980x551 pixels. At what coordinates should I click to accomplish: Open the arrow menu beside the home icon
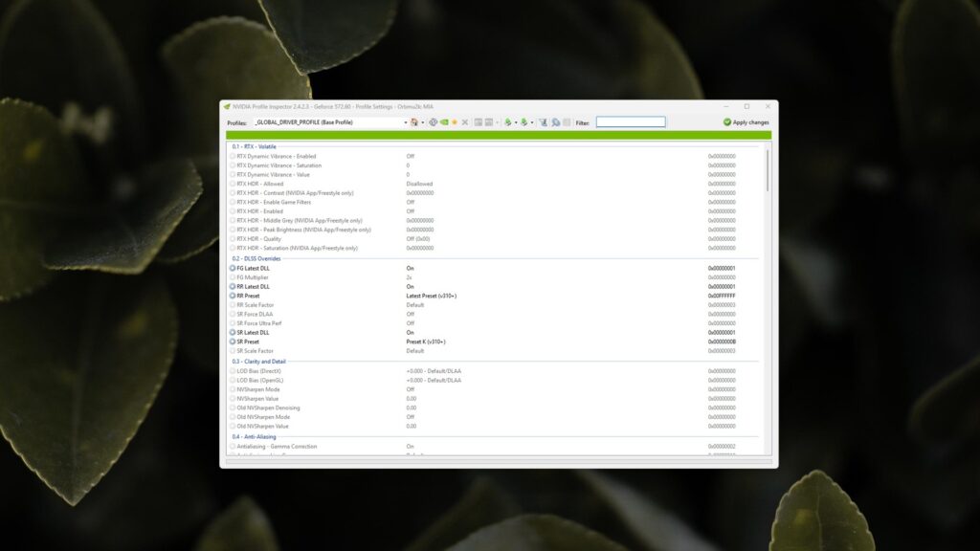point(422,122)
